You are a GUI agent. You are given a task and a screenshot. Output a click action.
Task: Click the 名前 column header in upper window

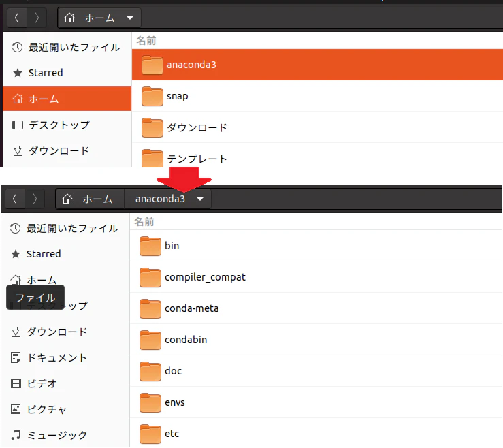pyautogui.click(x=146, y=41)
